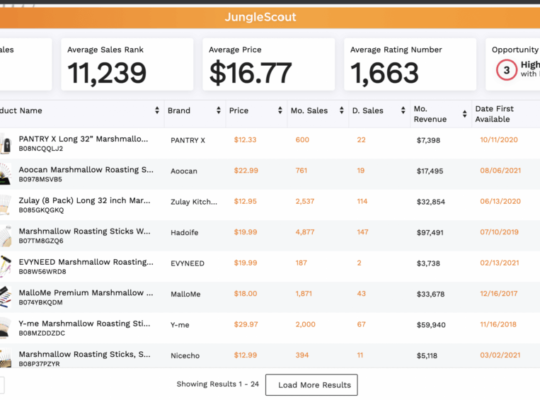Screen dimensions: 540x400
Task: Click Showing Results 1 - 24 text
Action: pyautogui.click(x=218, y=384)
